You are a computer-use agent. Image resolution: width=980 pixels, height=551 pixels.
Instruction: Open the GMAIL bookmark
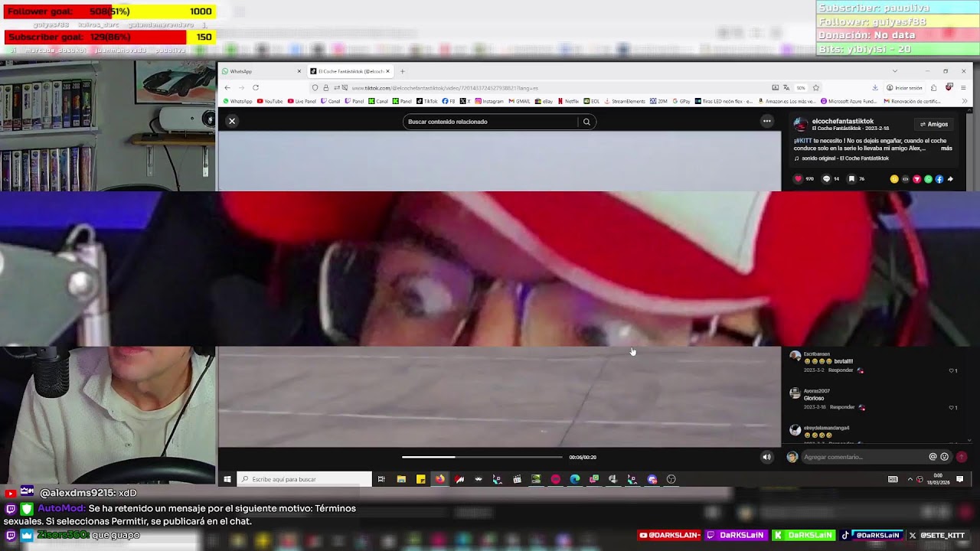[519, 101]
